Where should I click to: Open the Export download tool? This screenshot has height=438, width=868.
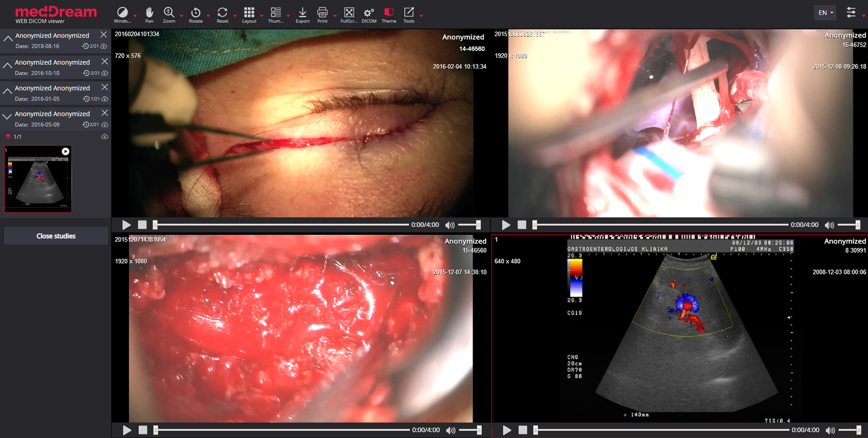(x=303, y=13)
